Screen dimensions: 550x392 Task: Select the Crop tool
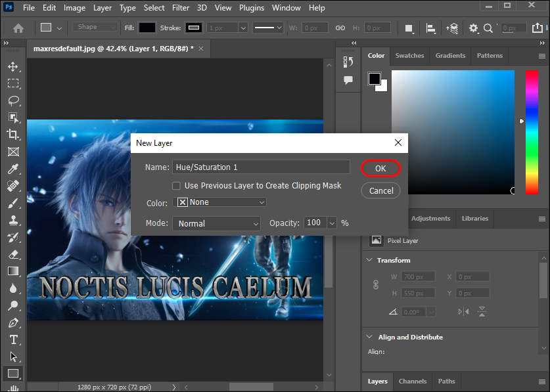[12, 135]
